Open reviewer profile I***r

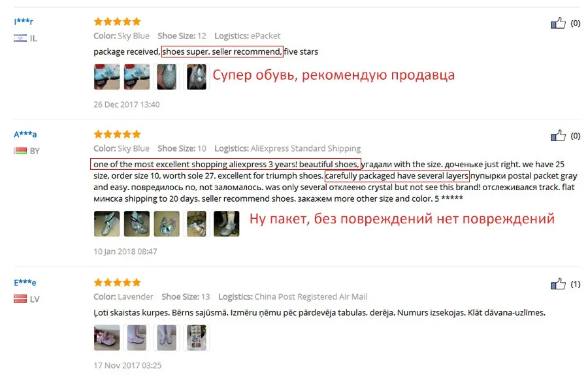24,22
